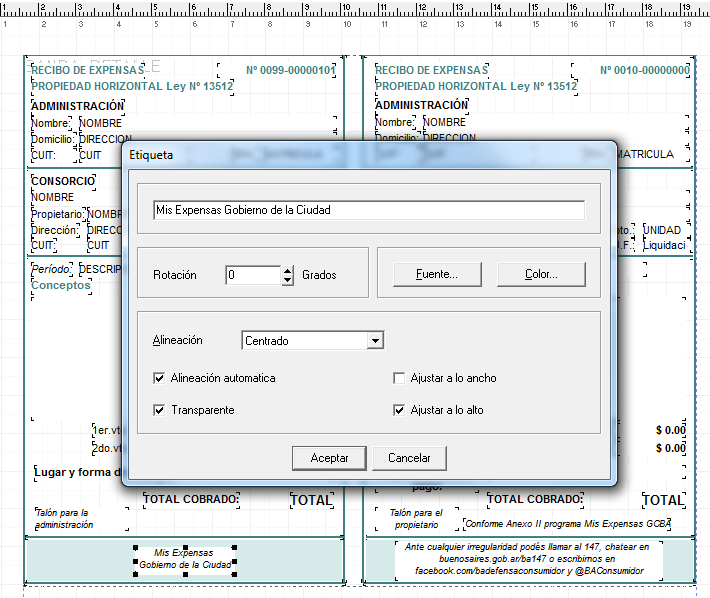This screenshot has height=598, width=710.
Task: Disable the Ajustar a lo alto checkbox
Action: [399, 411]
